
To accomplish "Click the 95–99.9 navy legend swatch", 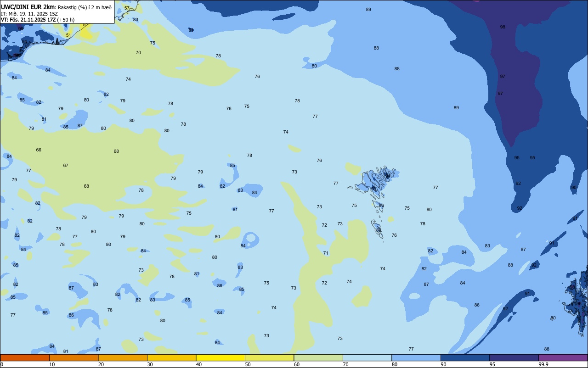I will [514, 357].
